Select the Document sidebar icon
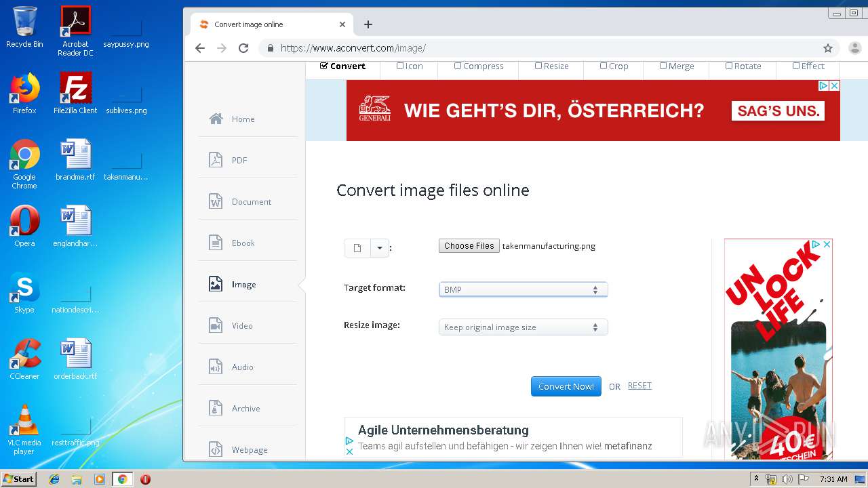The height and width of the screenshot is (488, 868). coord(216,201)
